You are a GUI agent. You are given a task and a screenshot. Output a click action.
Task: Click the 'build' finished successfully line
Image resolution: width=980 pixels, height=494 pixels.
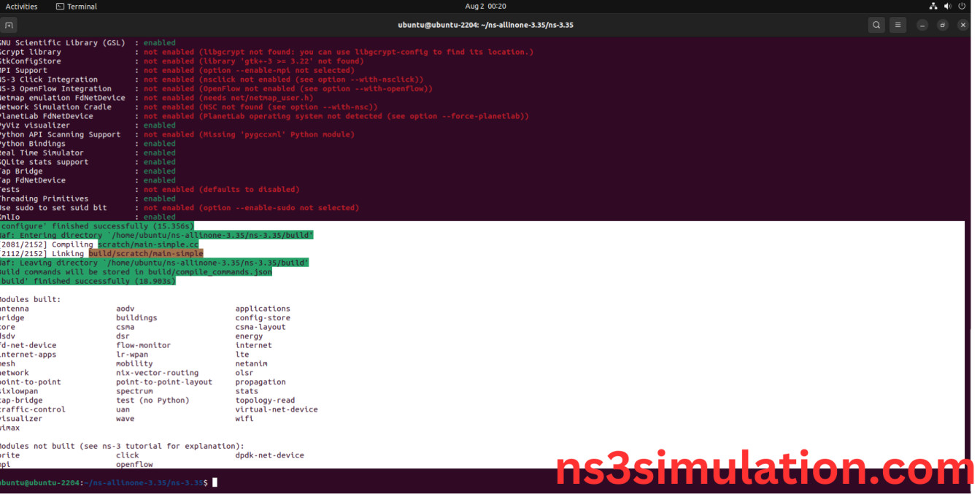[x=88, y=281]
